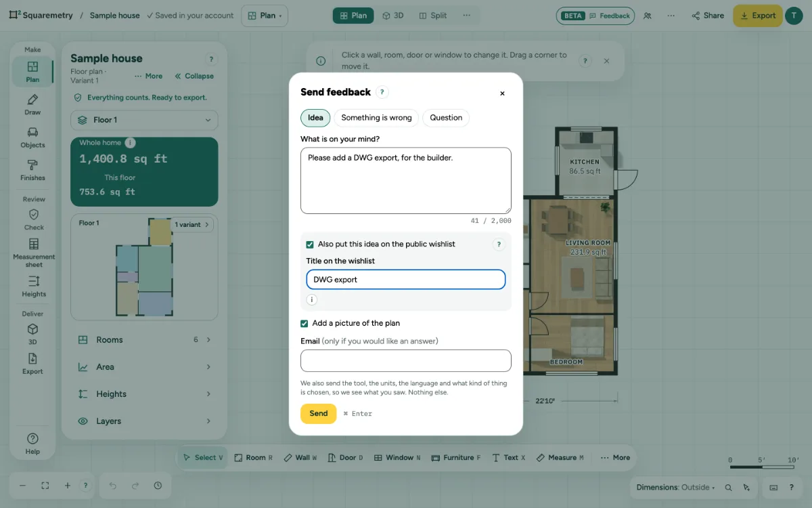Click the Email input field
This screenshot has width=812, height=508.
pyautogui.click(x=405, y=361)
